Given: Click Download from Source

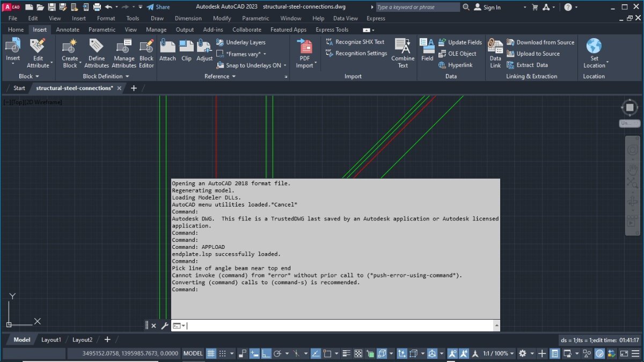Looking at the screenshot, I should (x=540, y=42).
